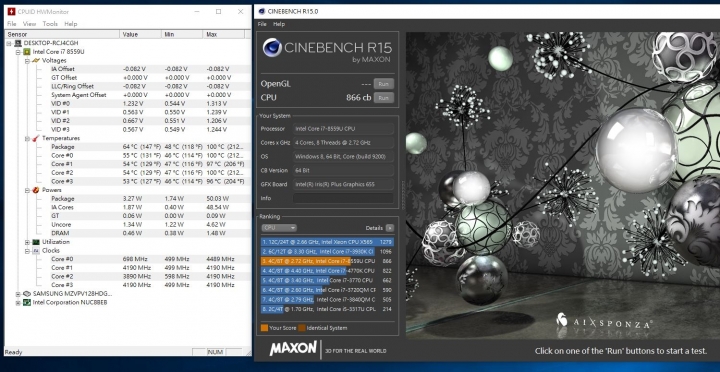The height and width of the screenshot is (372, 720).
Task: Open the CPU ranking dropdown in Cinebench
Action: coord(279,228)
